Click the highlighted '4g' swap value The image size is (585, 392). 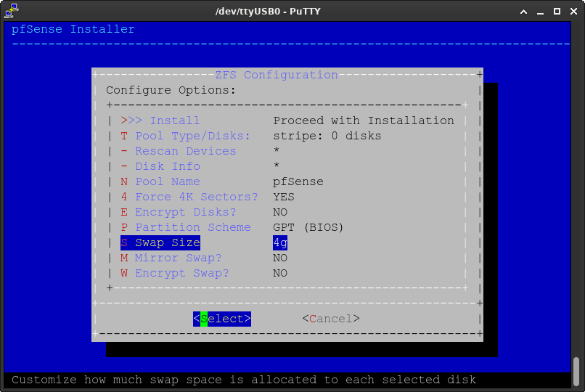pos(280,242)
